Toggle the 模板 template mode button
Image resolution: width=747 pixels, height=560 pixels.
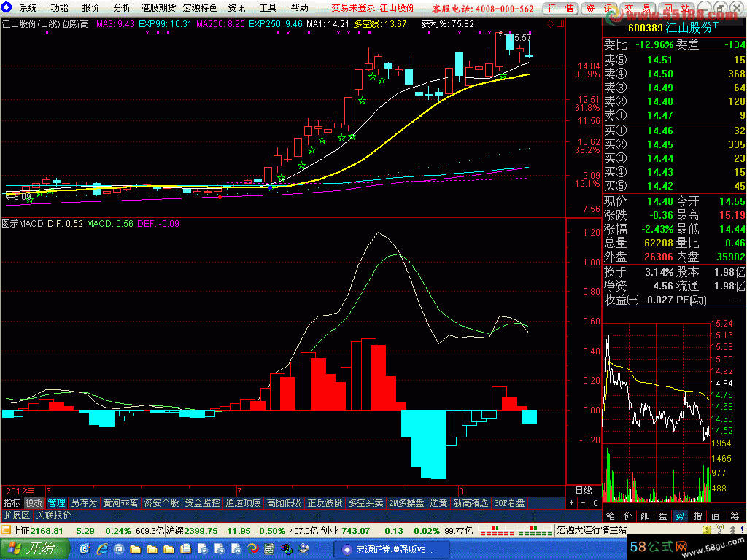tap(34, 503)
